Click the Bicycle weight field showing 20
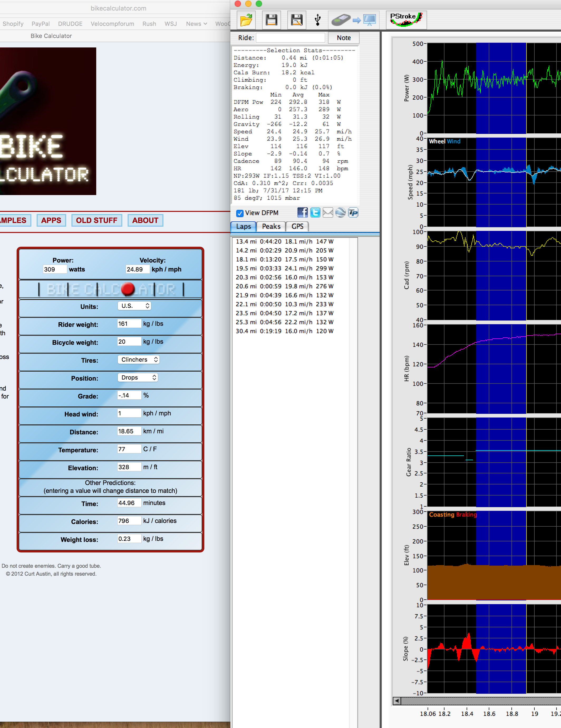 129,342
